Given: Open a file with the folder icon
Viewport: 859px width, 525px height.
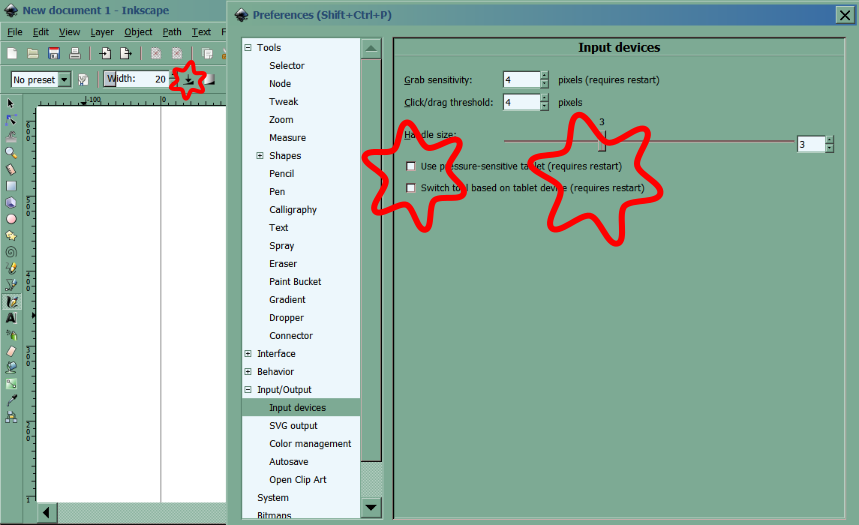Looking at the screenshot, I should 33,53.
